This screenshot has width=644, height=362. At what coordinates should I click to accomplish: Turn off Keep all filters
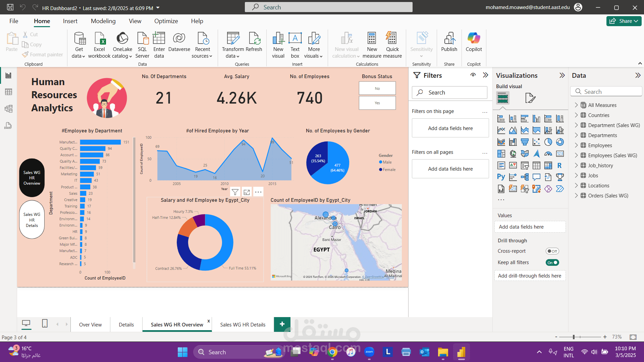click(552, 262)
